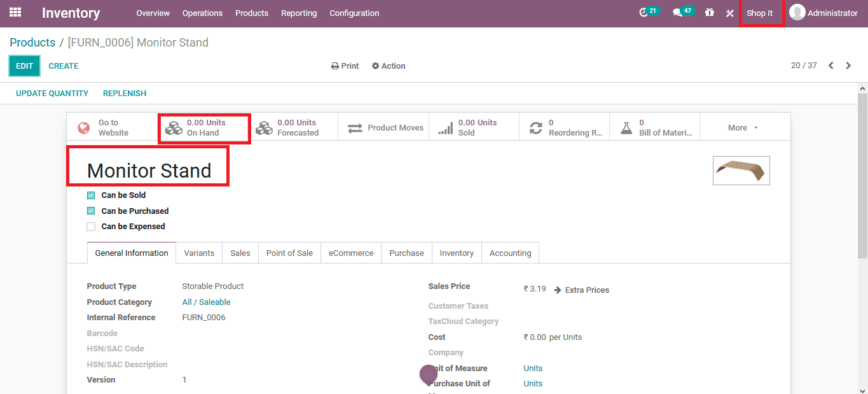Open the Reordering Rules stat button
868x394 pixels.
(x=565, y=128)
